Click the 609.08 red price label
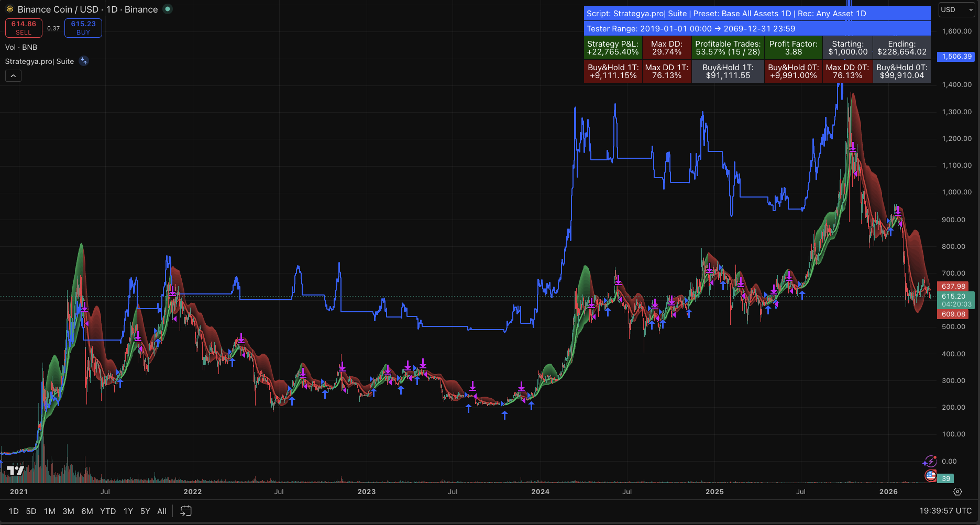 (953, 314)
